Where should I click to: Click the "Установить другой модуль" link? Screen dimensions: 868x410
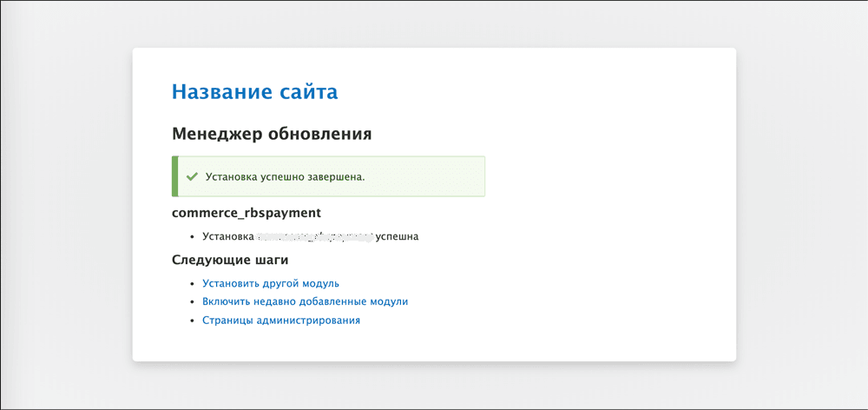(x=270, y=283)
